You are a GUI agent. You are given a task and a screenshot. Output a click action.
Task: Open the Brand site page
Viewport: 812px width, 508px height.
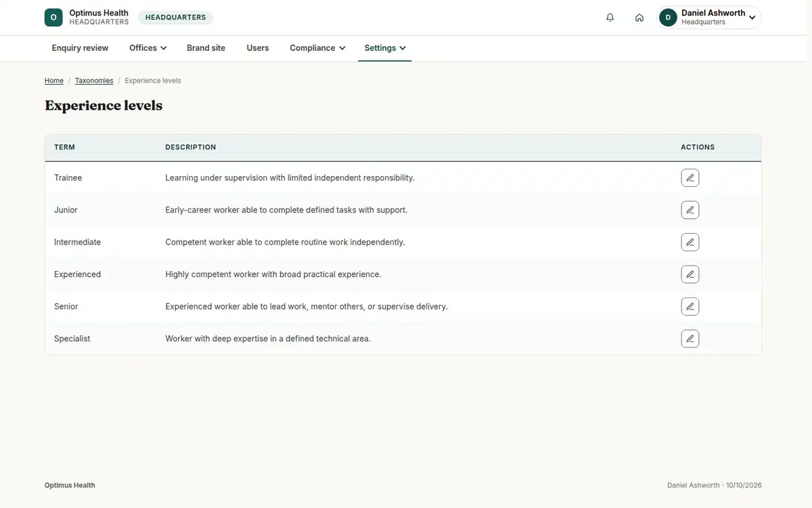click(206, 48)
